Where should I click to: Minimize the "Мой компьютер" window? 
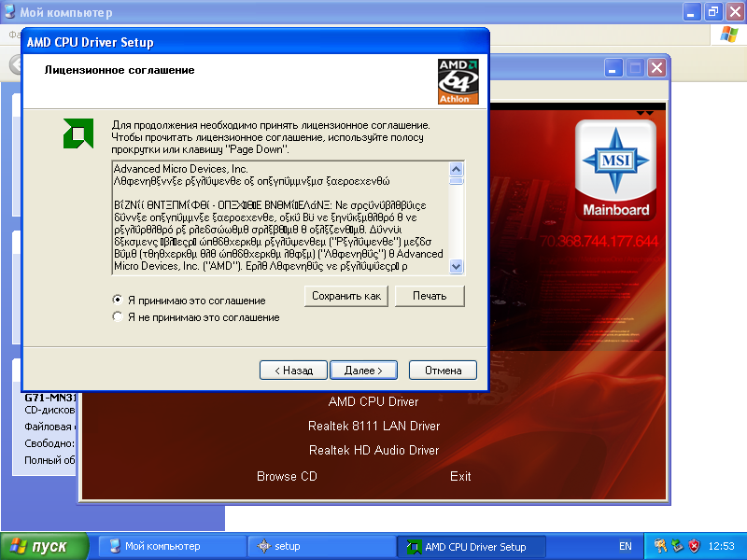click(692, 12)
